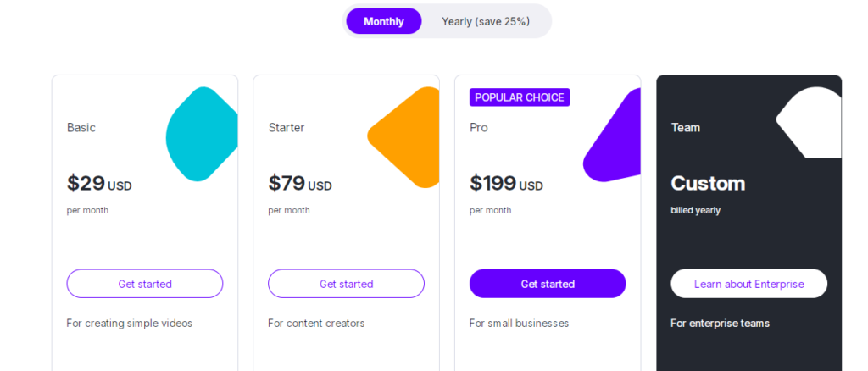Select the Starter plan title
Image resolution: width=868 pixels, height=371 pixels.
point(287,128)
